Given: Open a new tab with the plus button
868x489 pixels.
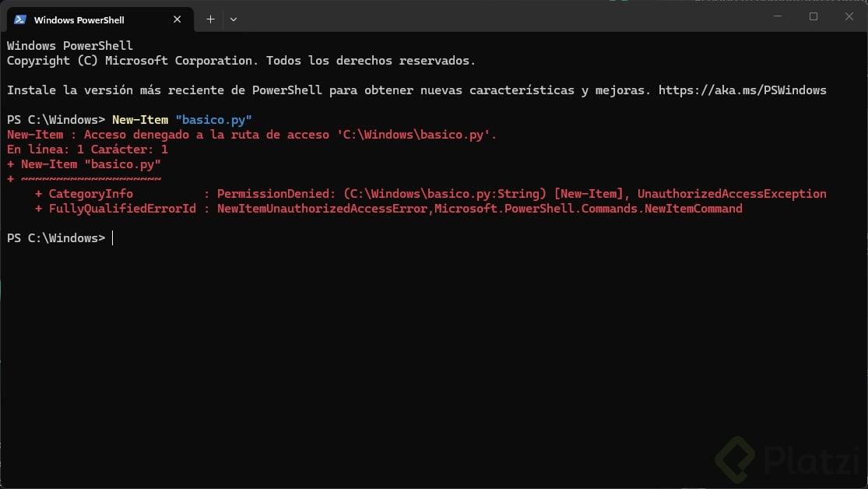Looking at the screenshot, I should coord(210,19).
